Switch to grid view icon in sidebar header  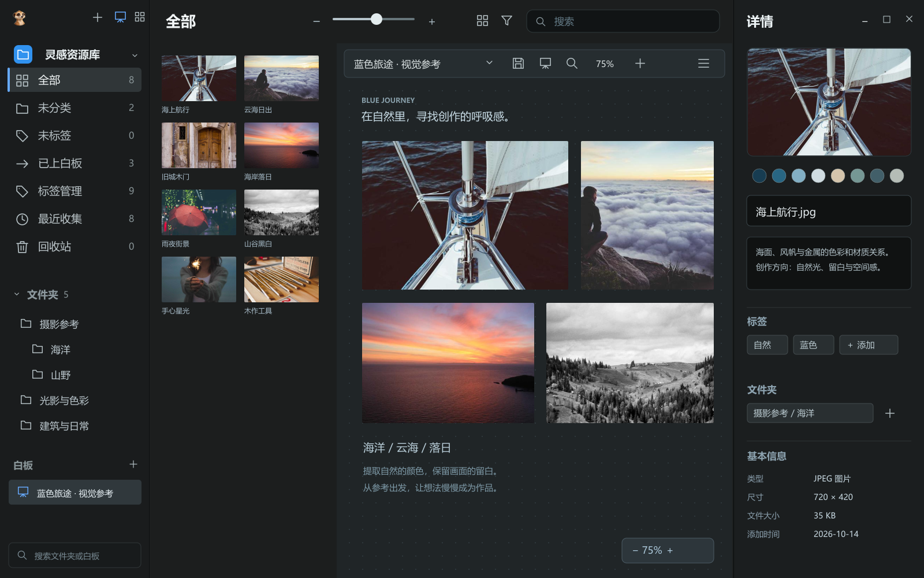(x=140, y=17)
